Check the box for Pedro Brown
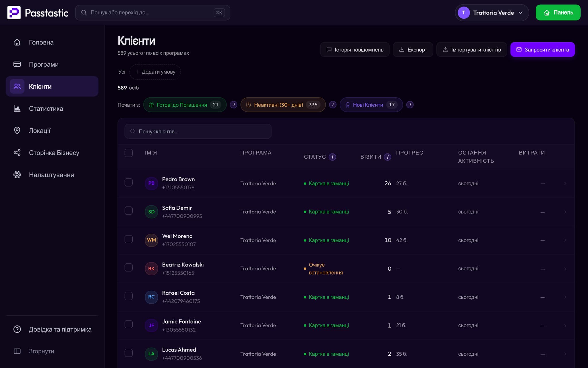Viewport: 588px width, 368px height. tap(129, 183)
